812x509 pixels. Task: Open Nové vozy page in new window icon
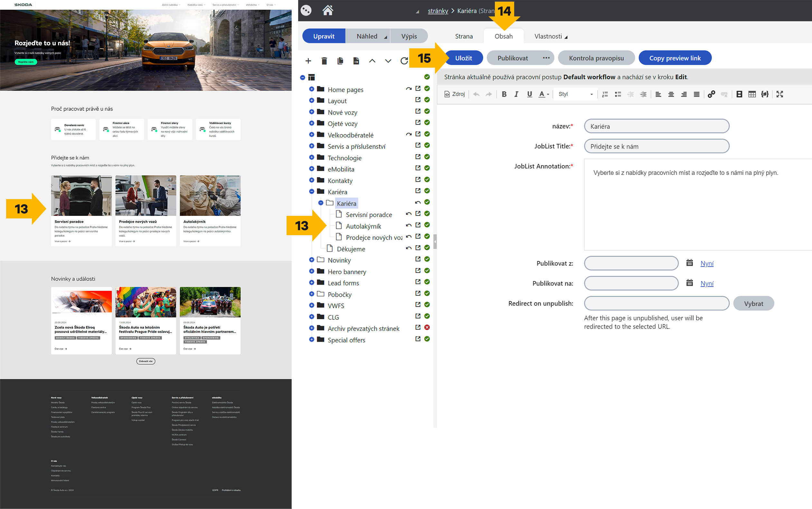pyautogui.click(x=418, y=111)
